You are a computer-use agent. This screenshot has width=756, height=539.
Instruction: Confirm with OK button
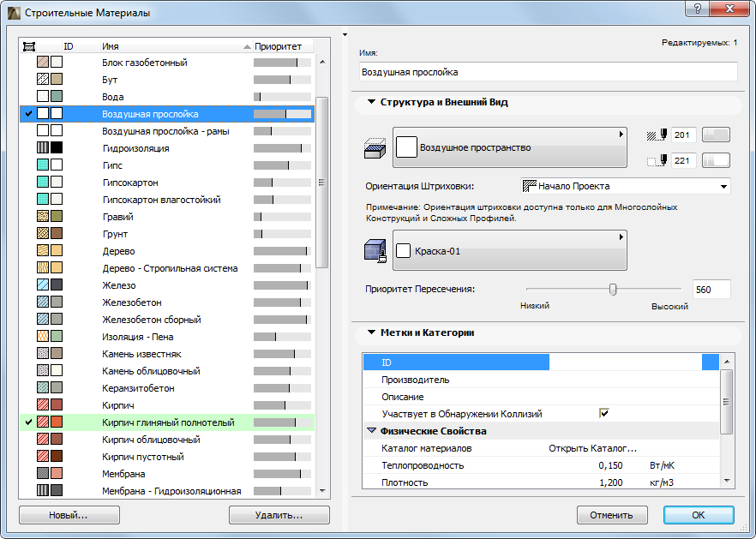(x=699, y=515)
